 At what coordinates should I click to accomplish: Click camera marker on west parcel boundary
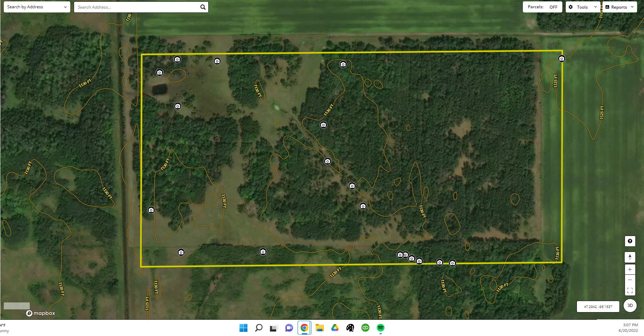[x=151, y=210]
